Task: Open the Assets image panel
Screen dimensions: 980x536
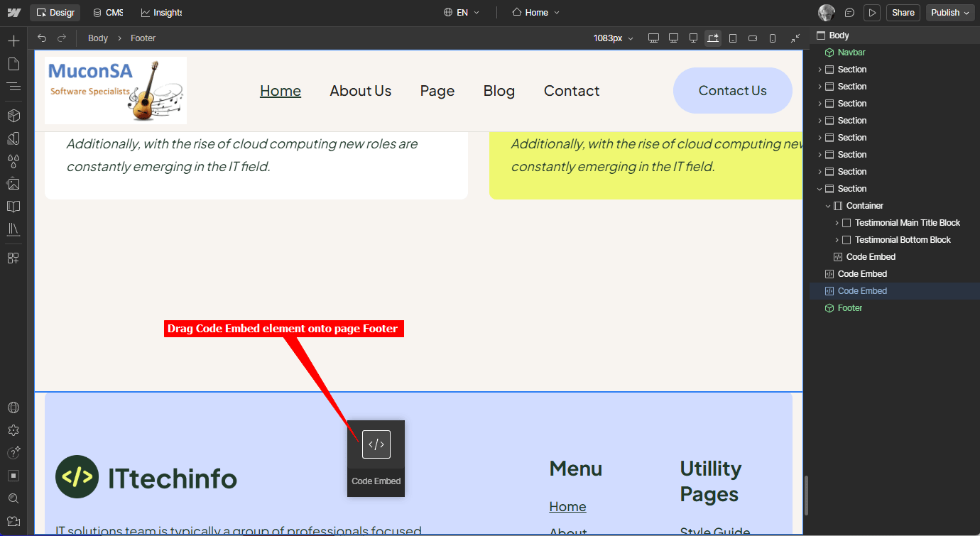Action: coord(13,184)
